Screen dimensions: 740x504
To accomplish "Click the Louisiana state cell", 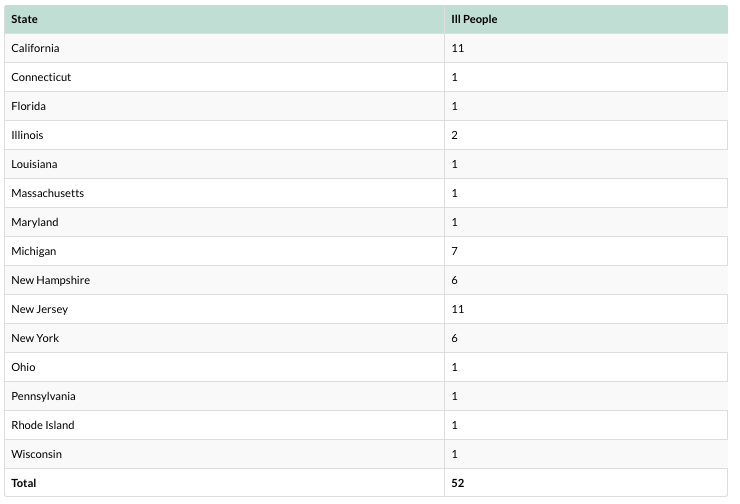I will (34, 164).
